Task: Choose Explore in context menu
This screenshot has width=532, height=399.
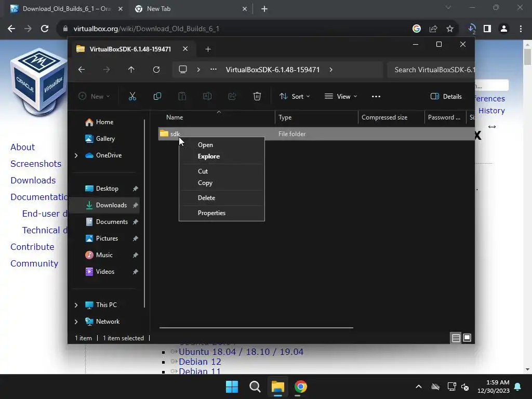Action: coord(221,156)
